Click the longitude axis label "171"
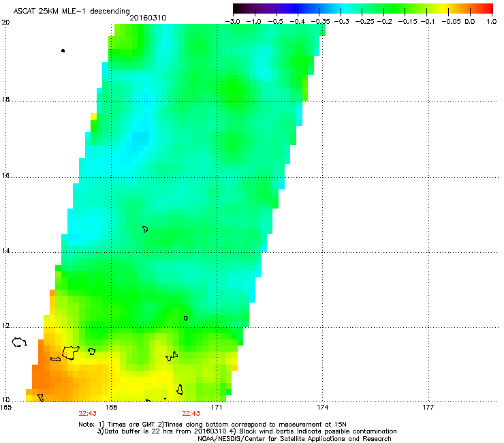The height and width of the screenshot is (443, 504). pyautogui.click(x=217, y=408)
